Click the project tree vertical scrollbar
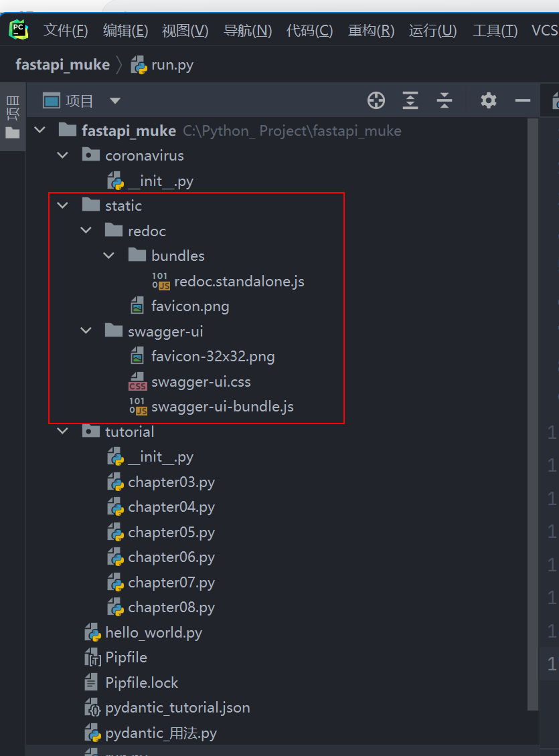559x756 pixels. click(532, 415)
